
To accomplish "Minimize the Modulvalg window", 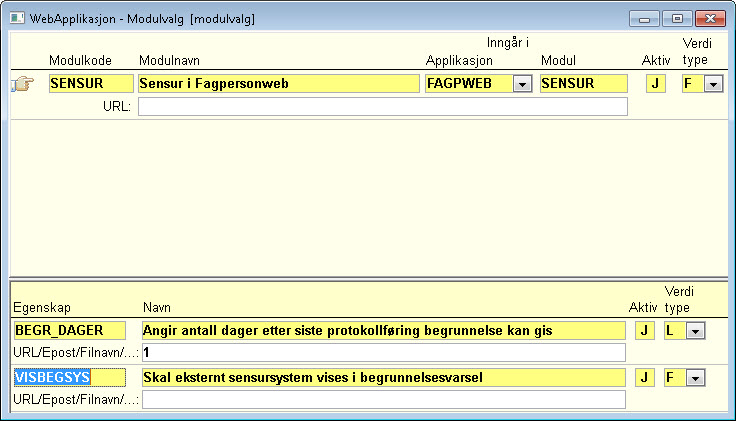I will coord(644,19).
